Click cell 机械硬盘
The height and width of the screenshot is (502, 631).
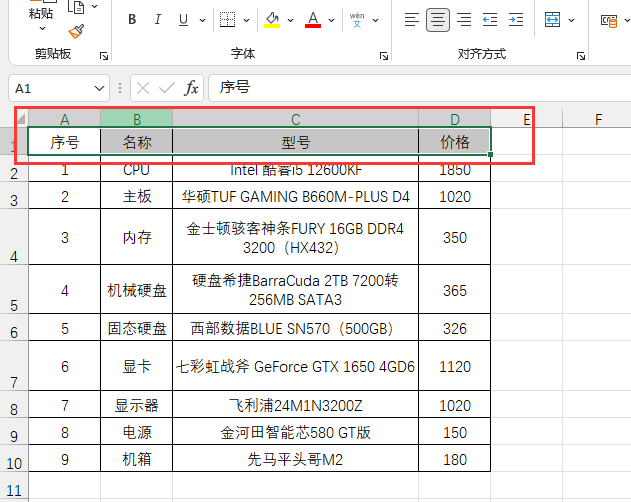136,289
